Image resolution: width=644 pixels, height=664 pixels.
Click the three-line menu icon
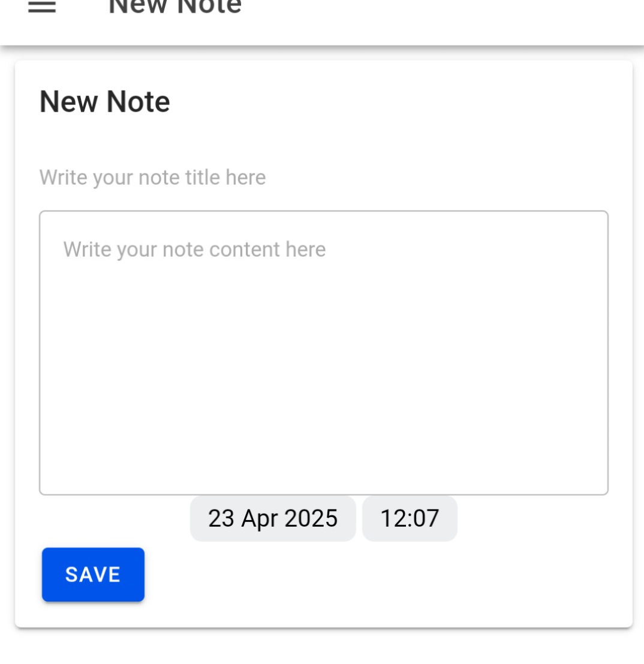[x=42, y=7]
